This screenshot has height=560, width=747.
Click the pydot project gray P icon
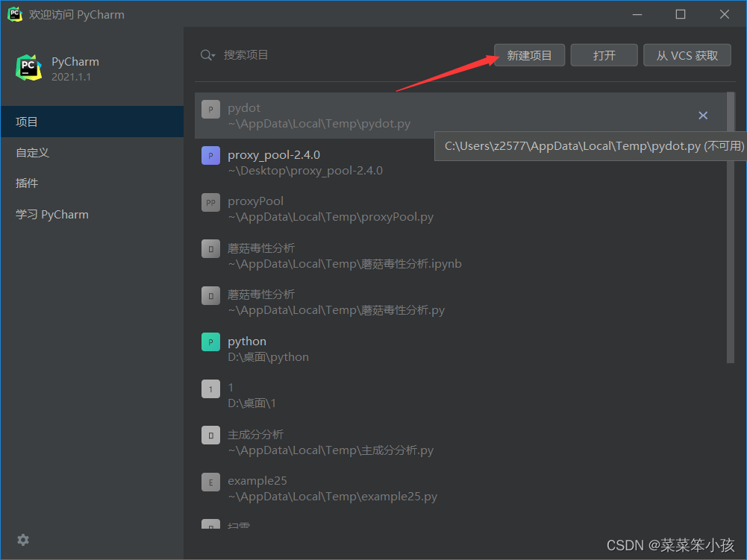pyautogui.click(x=210, y=109)
